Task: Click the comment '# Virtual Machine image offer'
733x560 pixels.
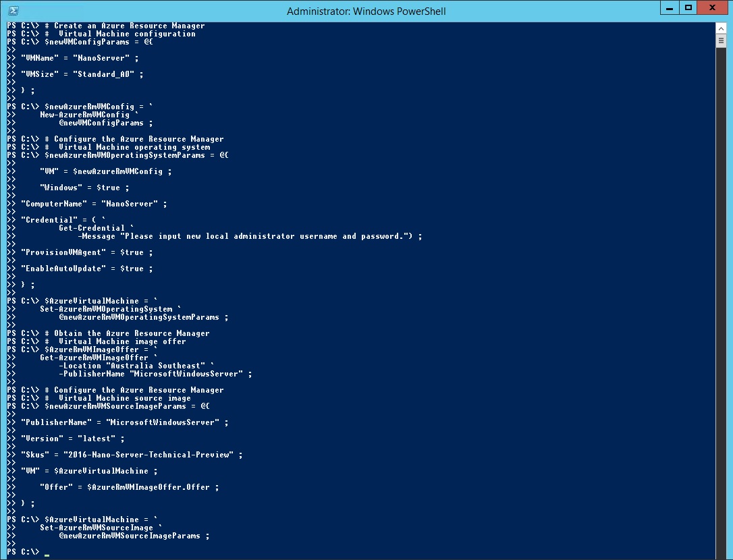Action: coord(115,341)
